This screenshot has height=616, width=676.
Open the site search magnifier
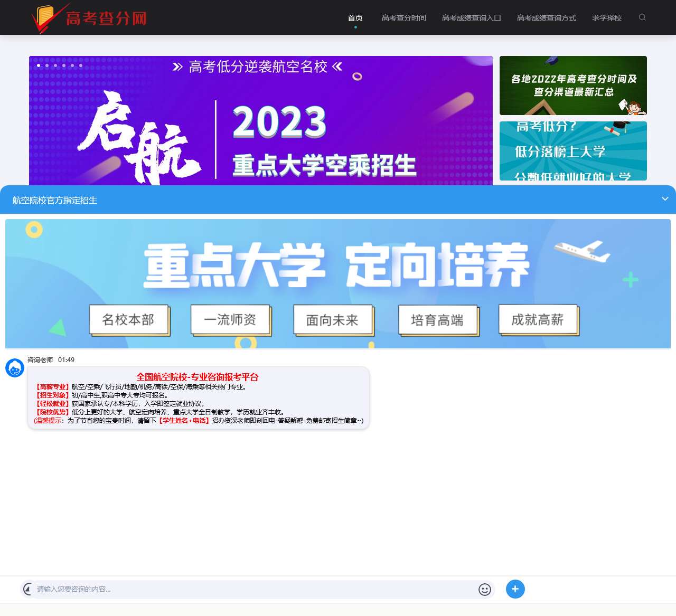[642, 17]
